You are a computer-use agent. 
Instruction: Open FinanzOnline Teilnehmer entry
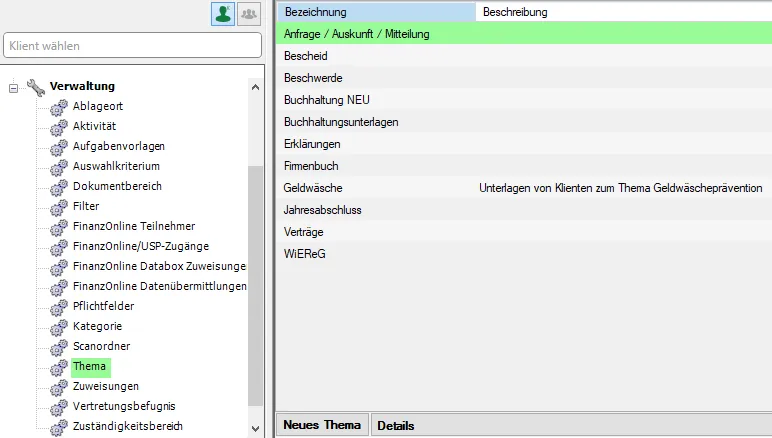134,226
